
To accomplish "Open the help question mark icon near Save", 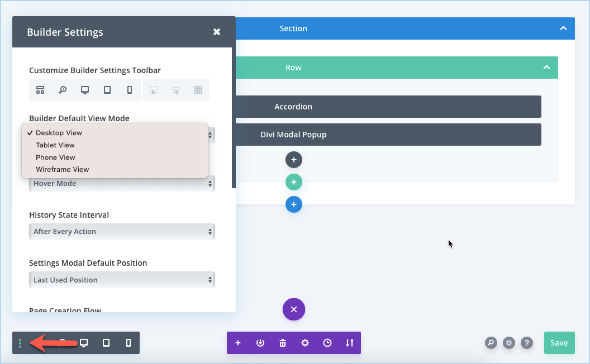I will pos(527,343).
